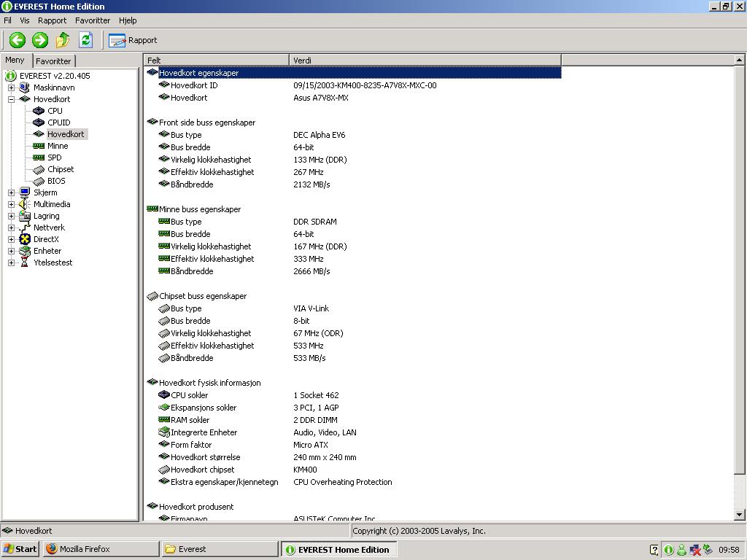Refresh the page with the toolbar refresh icon
This screenshot has width=747, height=560.
tap(86, 40)
